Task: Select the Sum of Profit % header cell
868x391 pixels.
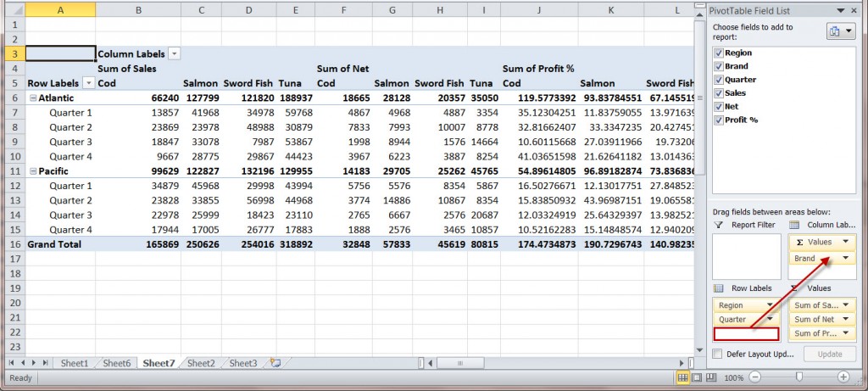Action: tap(538, 69)
